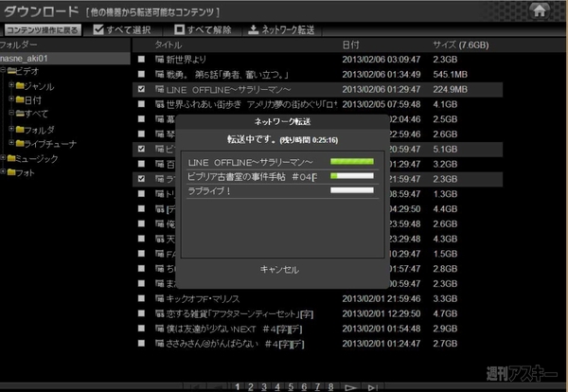Click the BS icon beside 恋する雑貨
The image size is (568, 392).
(159, 313)
